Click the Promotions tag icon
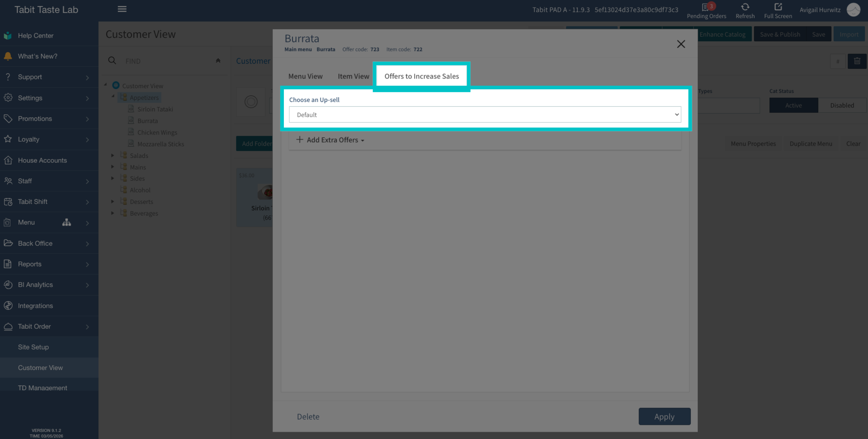This screenshot has height=439, width=868. pos(8,118)
